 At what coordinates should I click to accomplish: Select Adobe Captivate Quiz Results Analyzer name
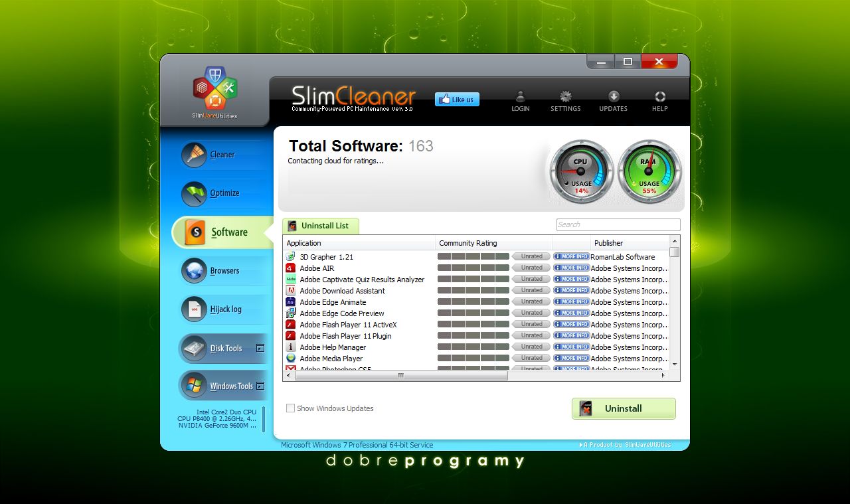[362, 280]
